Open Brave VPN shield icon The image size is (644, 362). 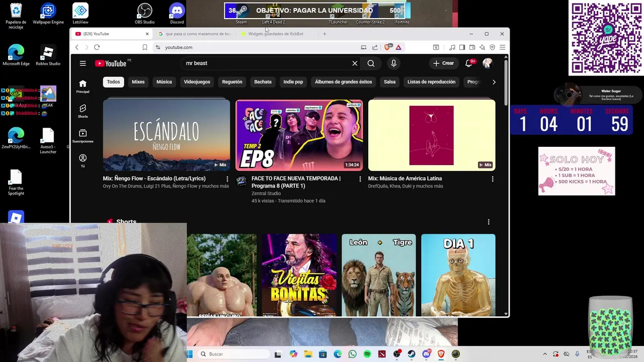492,47
